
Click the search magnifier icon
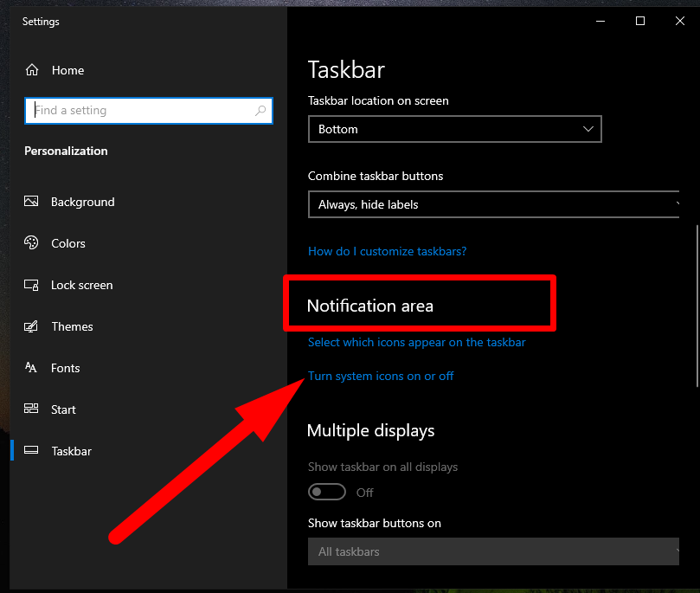pos(260,110)
